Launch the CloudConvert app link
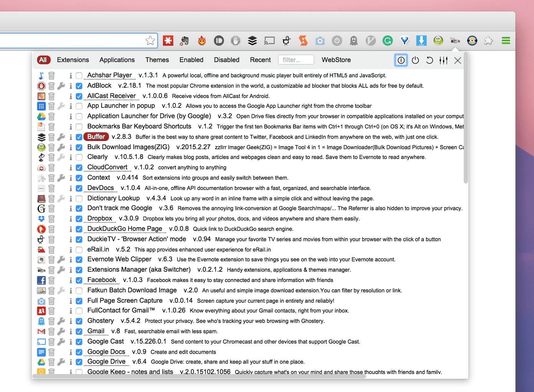 (107, 167)
